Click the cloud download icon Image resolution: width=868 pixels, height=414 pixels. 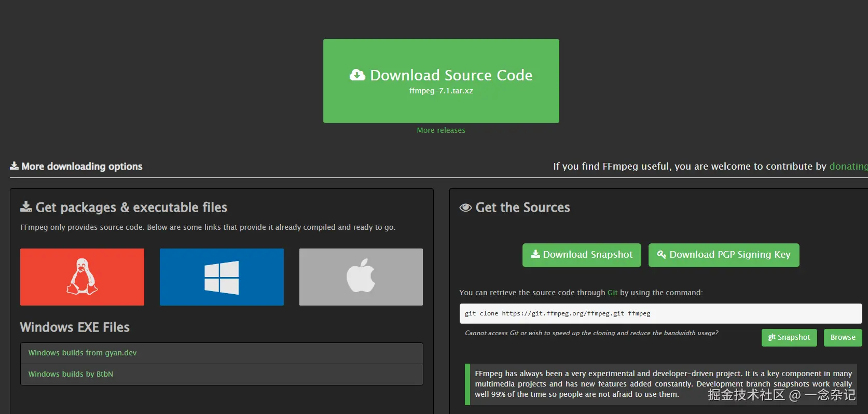[x=357, y=75]
